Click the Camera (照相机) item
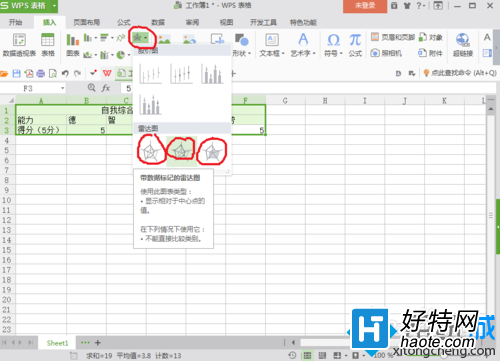This screenshot has height=361, width=500. (x=387, y=53)
